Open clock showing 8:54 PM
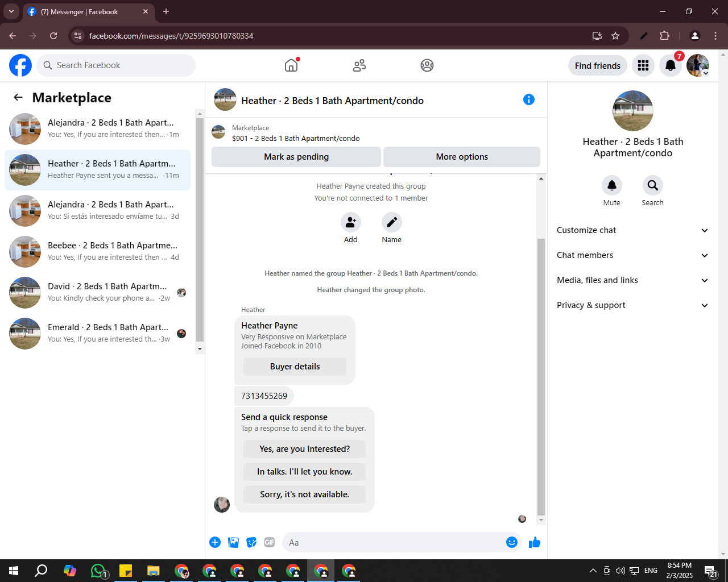728x582 pixels. coord(680,571)
